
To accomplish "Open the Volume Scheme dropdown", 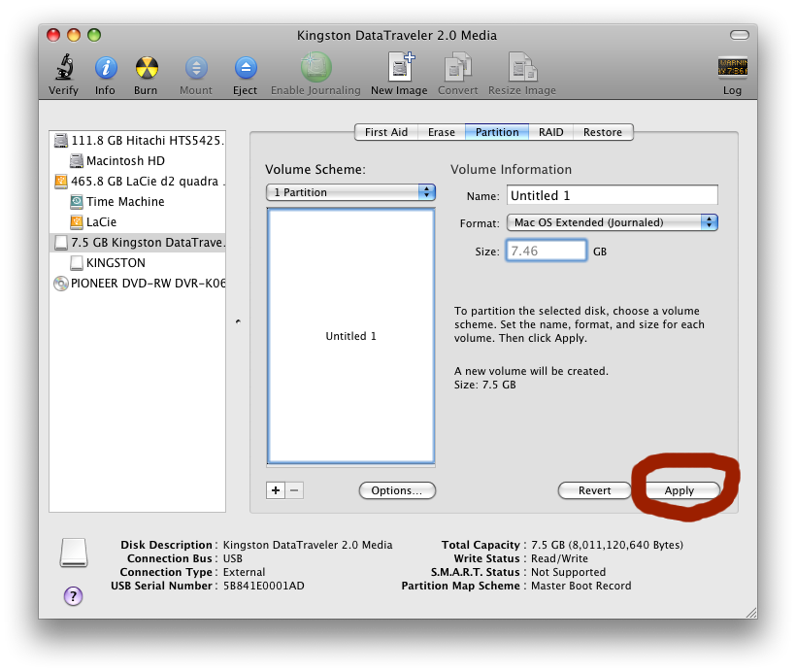I will tap(350, 192).
